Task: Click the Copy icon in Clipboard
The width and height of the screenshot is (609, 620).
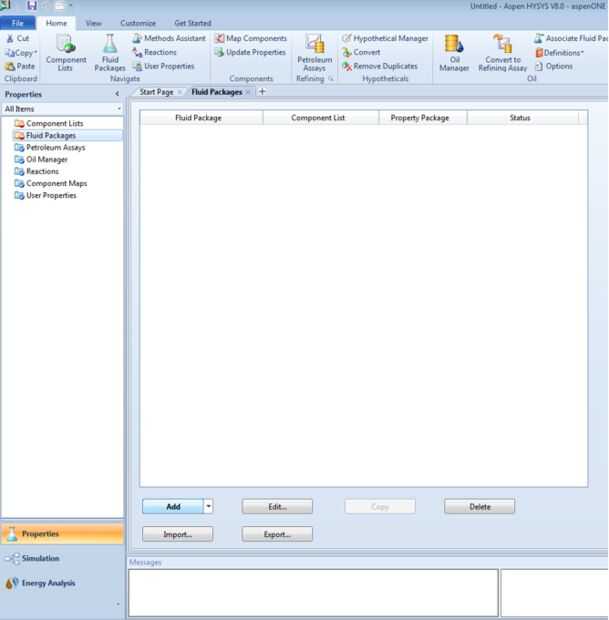Action: [x=10, y=53]
